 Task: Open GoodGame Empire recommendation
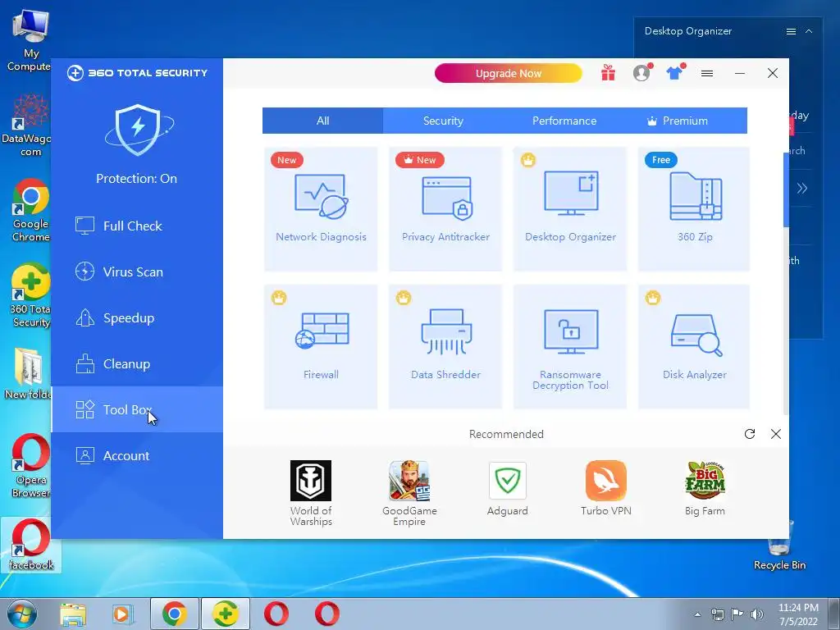click(x=409, y=493)
